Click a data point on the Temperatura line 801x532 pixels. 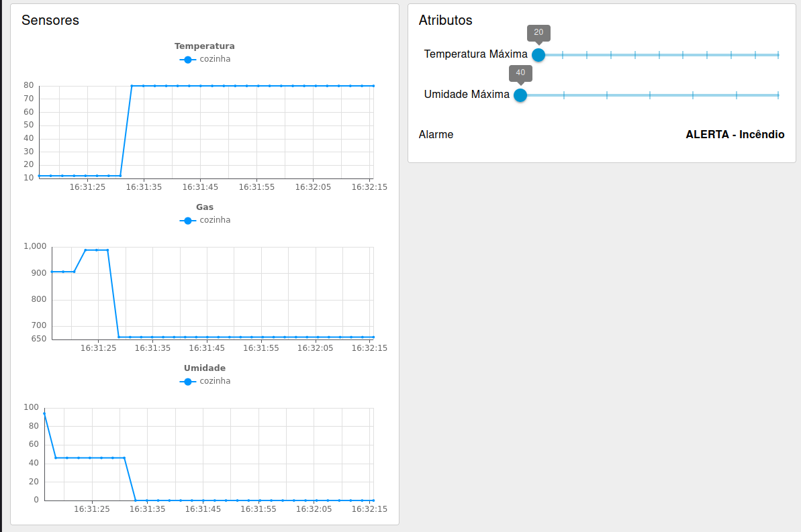[201, 85]
